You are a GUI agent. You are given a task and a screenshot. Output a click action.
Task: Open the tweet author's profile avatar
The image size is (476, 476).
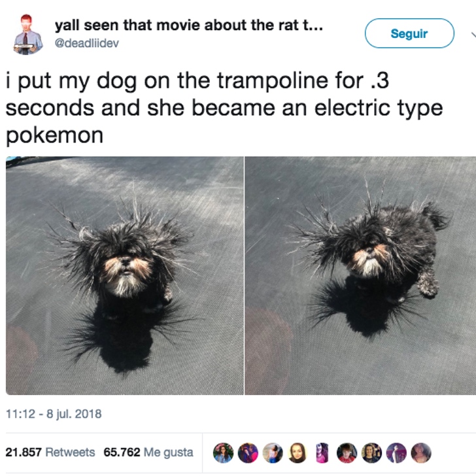pos(29,34)
